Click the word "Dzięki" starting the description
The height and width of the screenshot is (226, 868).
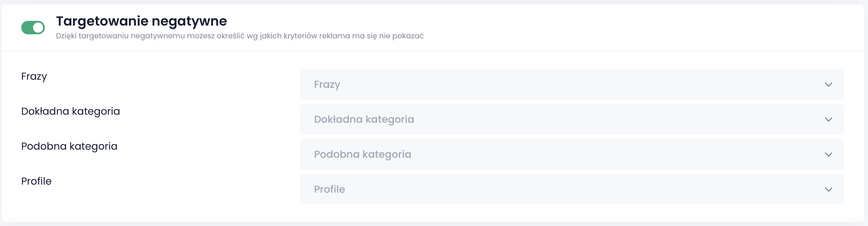point(66,36)
